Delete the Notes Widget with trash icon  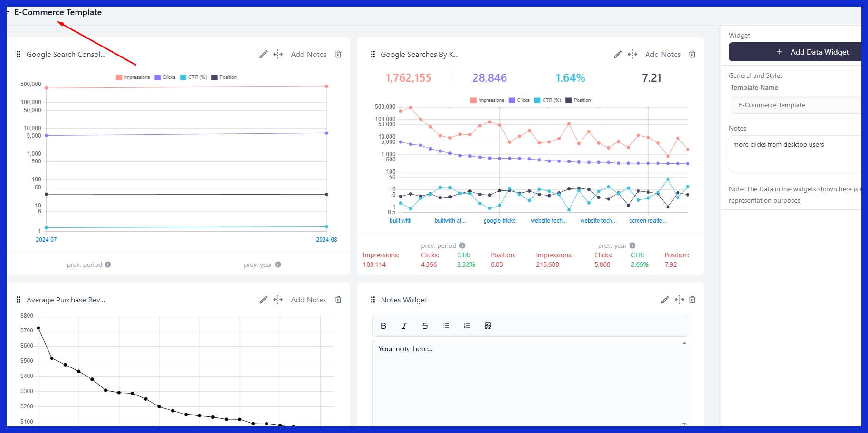click(692, 300)
